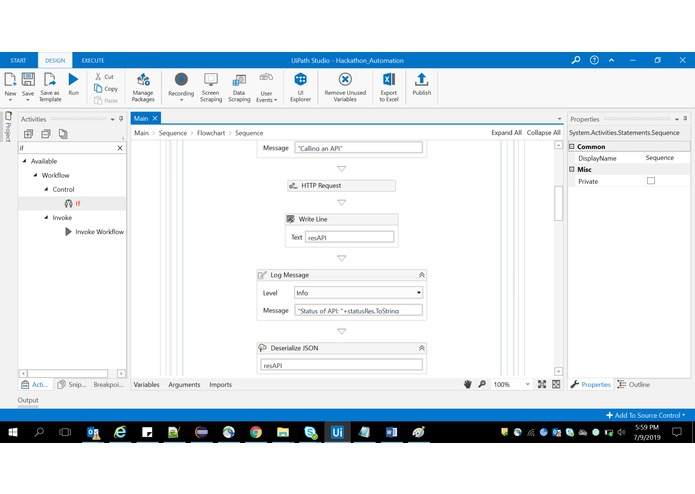Viewport: 695px width, 494px height.
Task: Switch to the EXECUTE tab
Action: [x=93, y=60]
